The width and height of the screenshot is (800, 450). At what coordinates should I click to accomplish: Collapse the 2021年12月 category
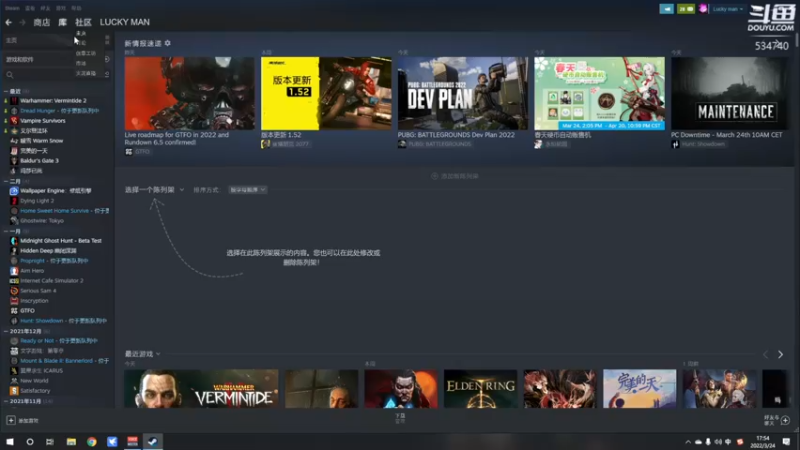6,331
